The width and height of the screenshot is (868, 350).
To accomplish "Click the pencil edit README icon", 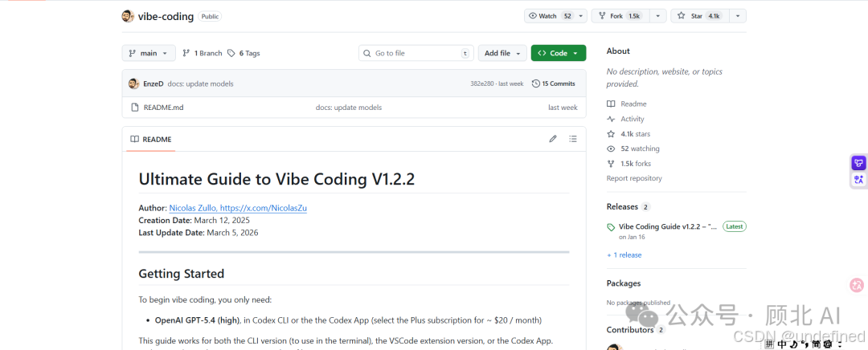I will pyautogui.click(x=552, y=139).
